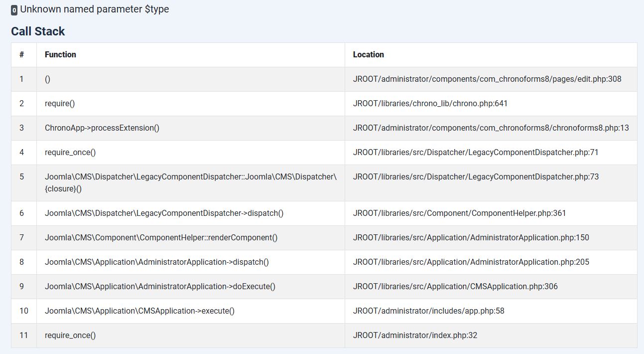Select the administrator/index.php:32 location cell
Screen dimensions: 644x354
click(415, 335)
